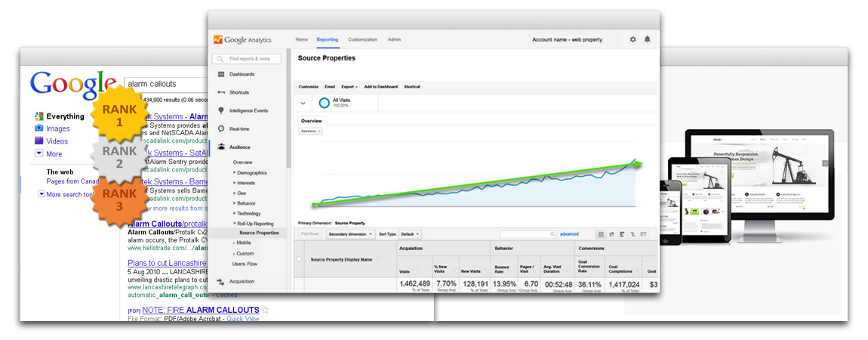This screenshot has width=868, height=340.
Task: Open Dashboards from the sidebar icon
Action: [221, 74]
